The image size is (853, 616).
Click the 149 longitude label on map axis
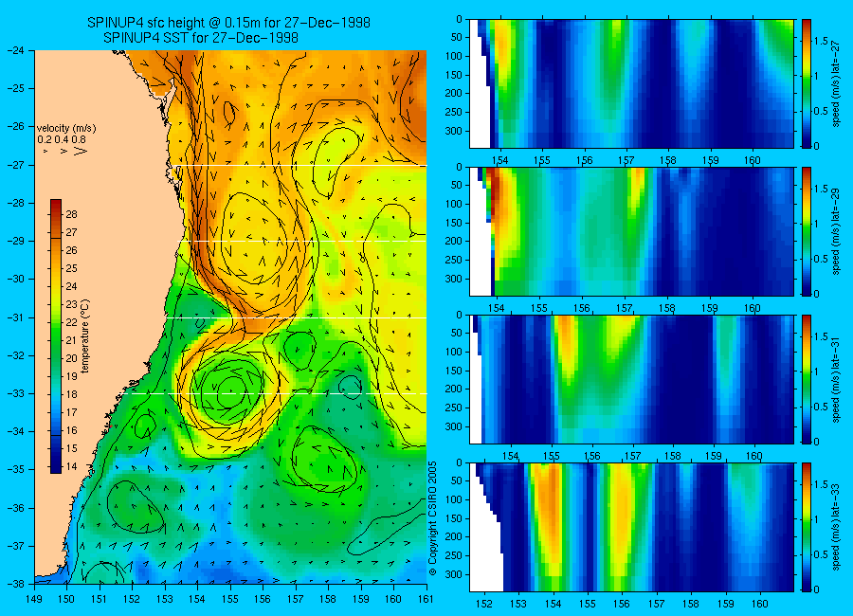[34, 599]
